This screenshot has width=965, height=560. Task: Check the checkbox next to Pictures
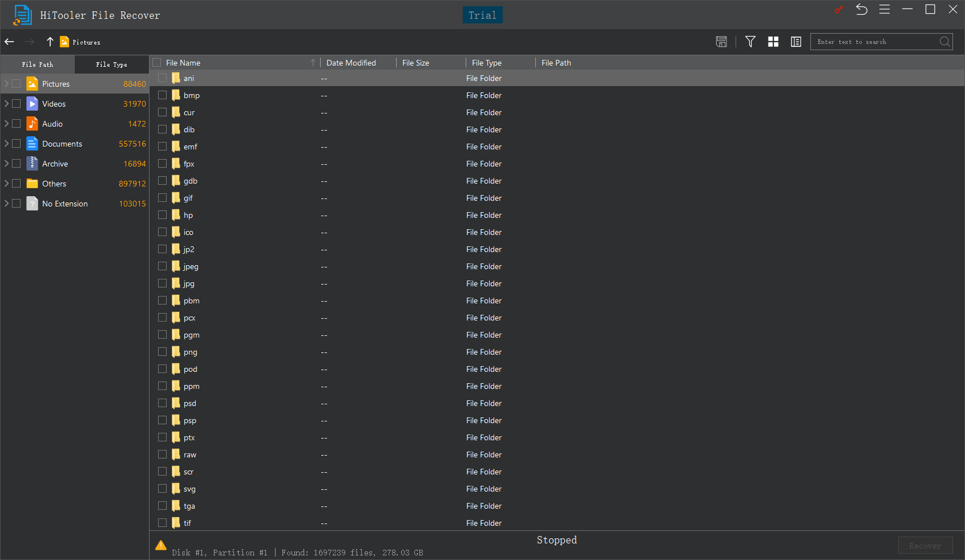pyautogui.click(x=15, y=83)
